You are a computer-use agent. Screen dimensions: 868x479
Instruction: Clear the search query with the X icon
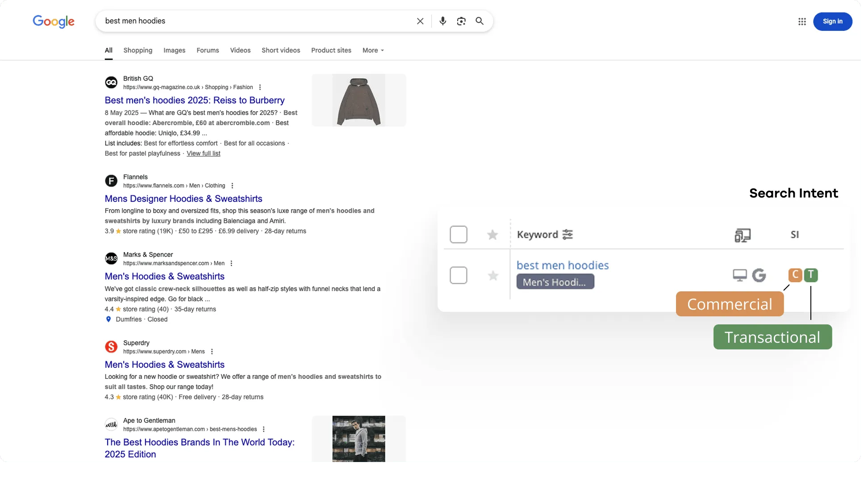coord(420,21)
